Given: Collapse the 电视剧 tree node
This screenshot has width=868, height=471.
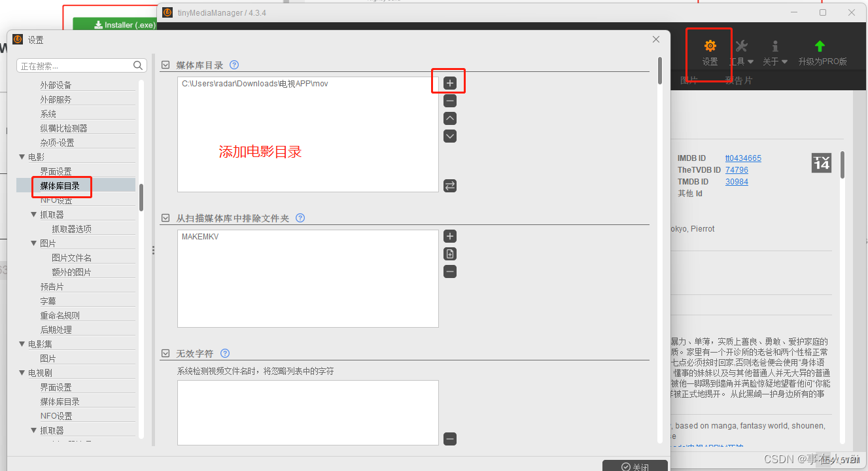Looking at the screenshot, I should pyautogui.click(x=22, y=373).
